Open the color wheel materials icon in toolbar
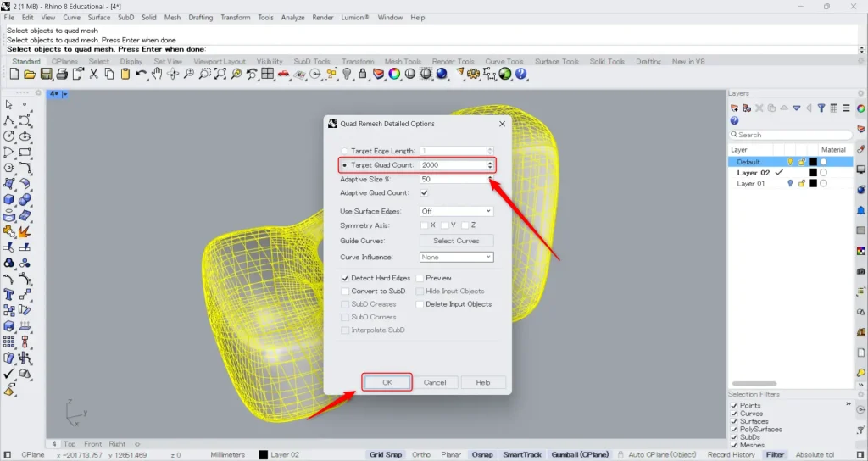The image size is (868, 461). pyautogui.click(x=394, y=74)
